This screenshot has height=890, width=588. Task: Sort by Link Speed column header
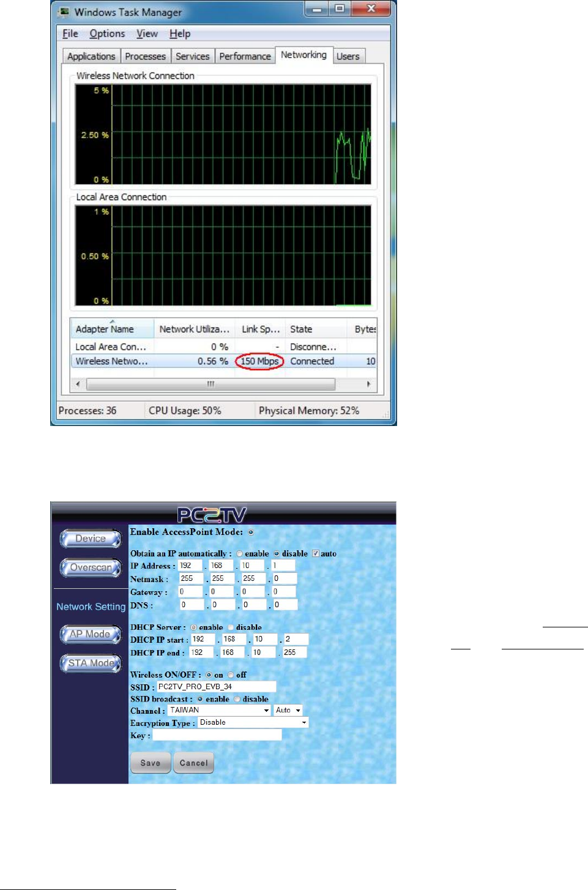click(x=261, y=329)
